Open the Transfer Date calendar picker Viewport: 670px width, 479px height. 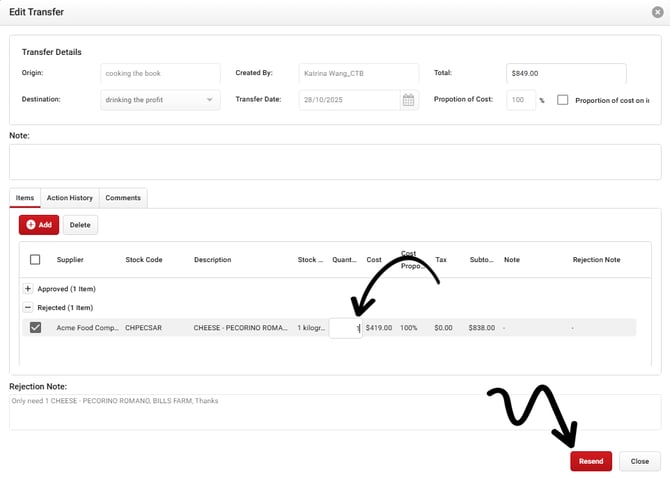coord(408,100)
